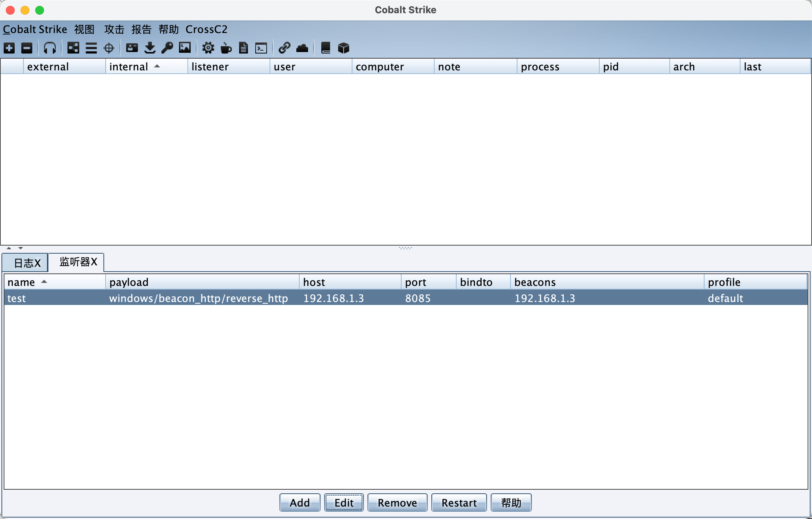Click the Remove listener button
The height and width of the screenshot is (519, 812).
(398, 503)
